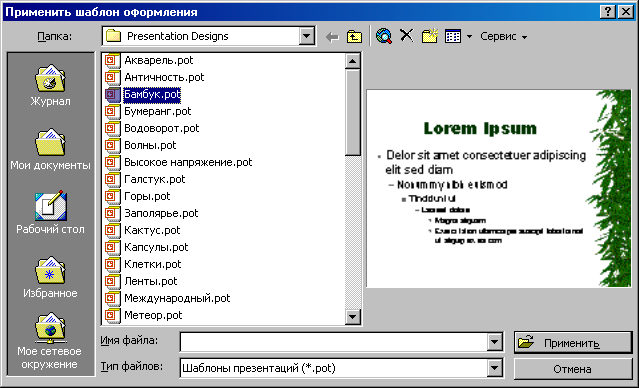Click in the Имя файла input field

(x=334, y=342)
